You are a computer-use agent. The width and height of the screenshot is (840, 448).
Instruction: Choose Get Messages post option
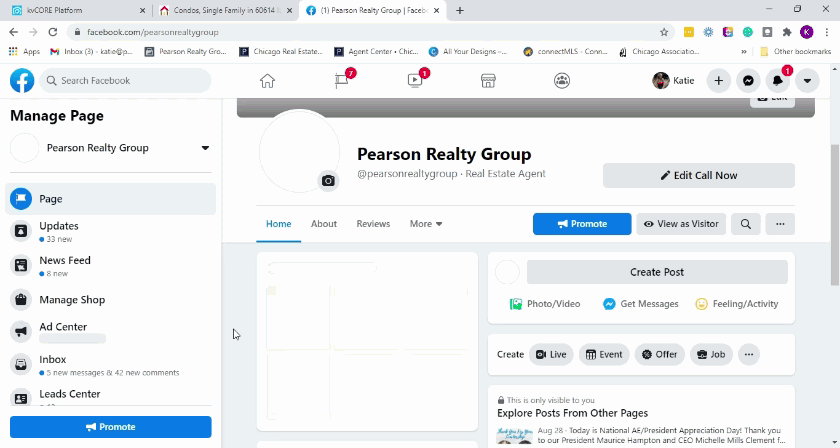click(x=641, y=304)
